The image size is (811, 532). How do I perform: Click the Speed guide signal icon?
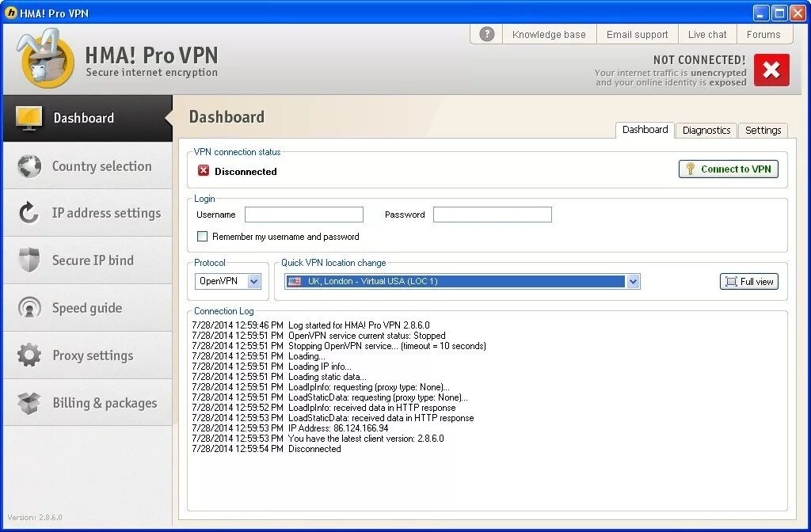[x=29, y=308]
